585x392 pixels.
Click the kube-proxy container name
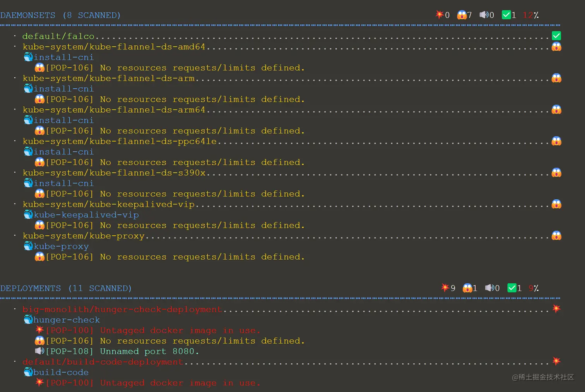61,246
